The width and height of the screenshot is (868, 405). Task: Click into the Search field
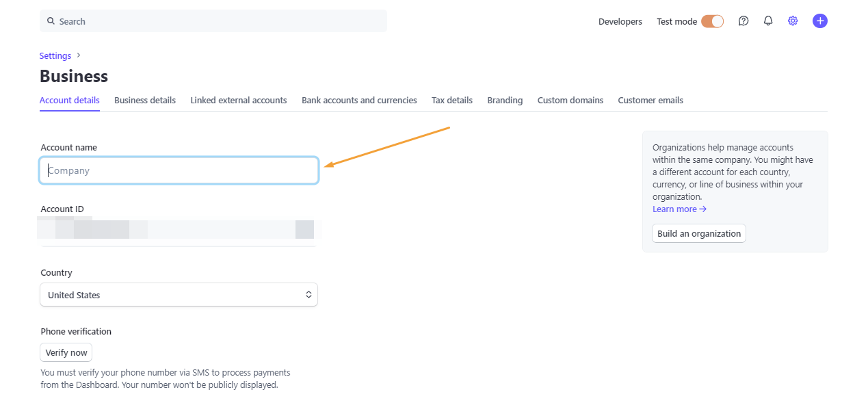[x=213, y=21]
